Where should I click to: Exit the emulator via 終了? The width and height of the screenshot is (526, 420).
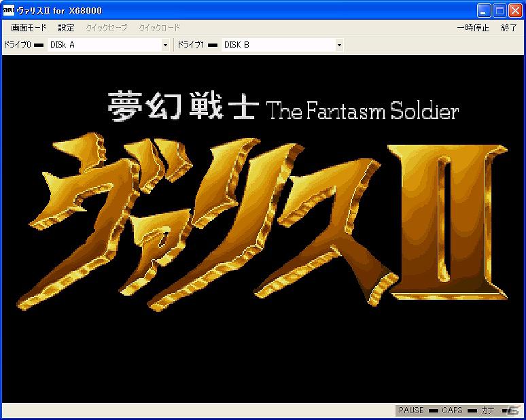point(509,27)
